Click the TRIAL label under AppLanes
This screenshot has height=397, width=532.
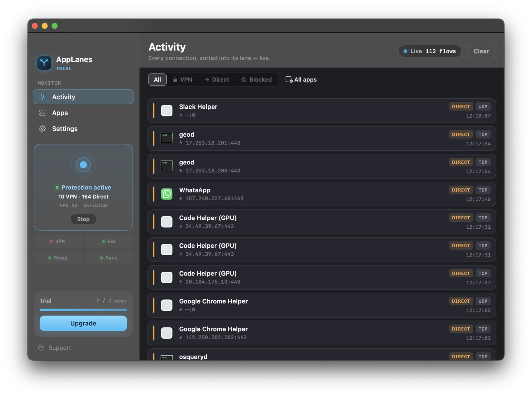(x=64, y=69)
